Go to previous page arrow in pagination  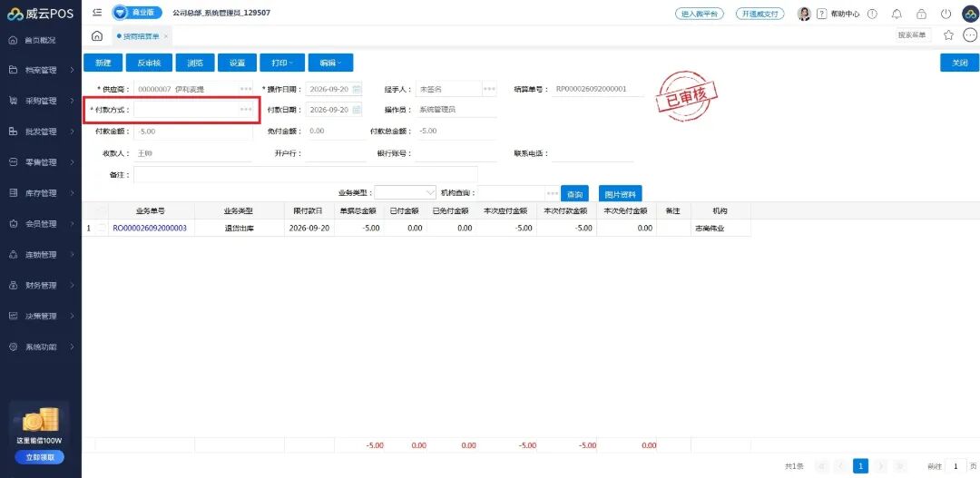coord(840,466)
